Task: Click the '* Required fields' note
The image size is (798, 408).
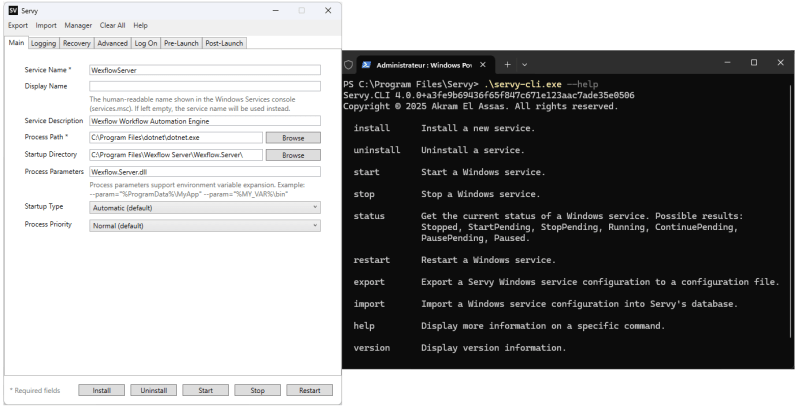Action: (x=35, y=391)
